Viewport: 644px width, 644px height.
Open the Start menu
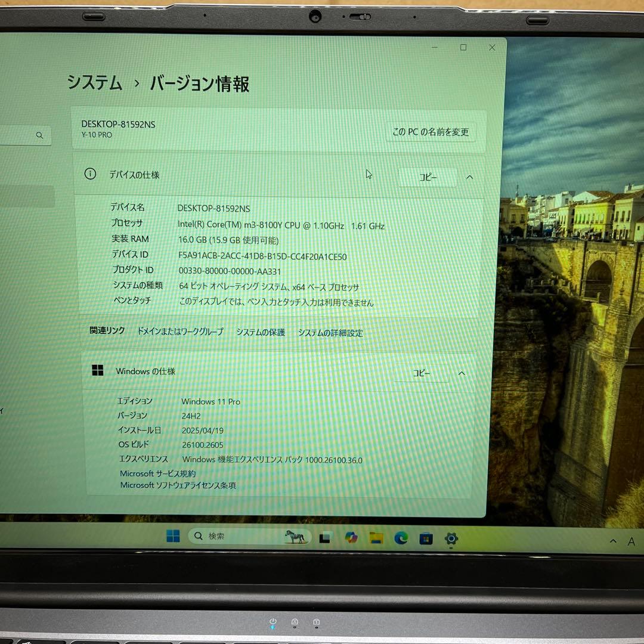(173, 537)
